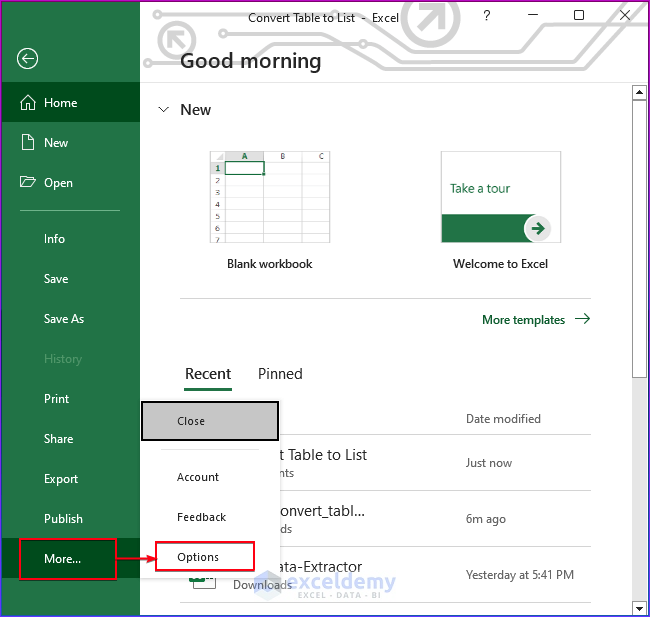Choose Save As in the sidebar
Viewport: 650px width, 617px height.
(x=64, y=318)
